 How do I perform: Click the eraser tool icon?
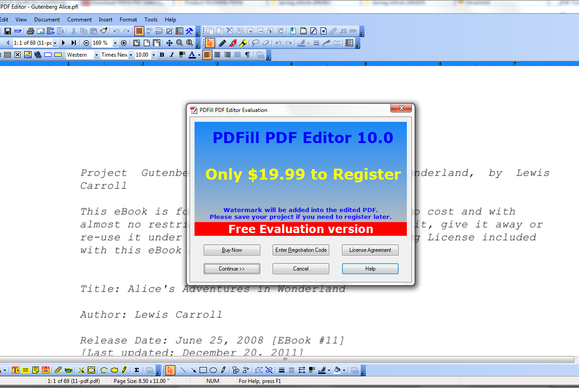pos(266,43)
